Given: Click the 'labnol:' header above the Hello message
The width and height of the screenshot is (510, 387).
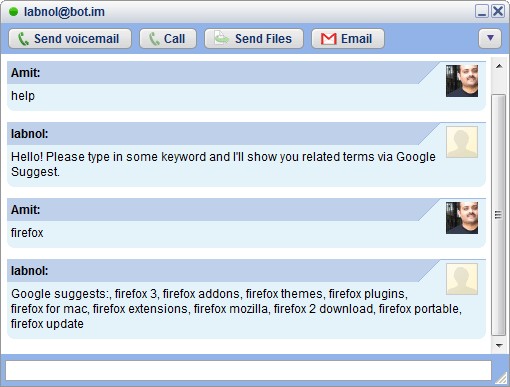Looking at the screenshot, I should click(29, 134).
